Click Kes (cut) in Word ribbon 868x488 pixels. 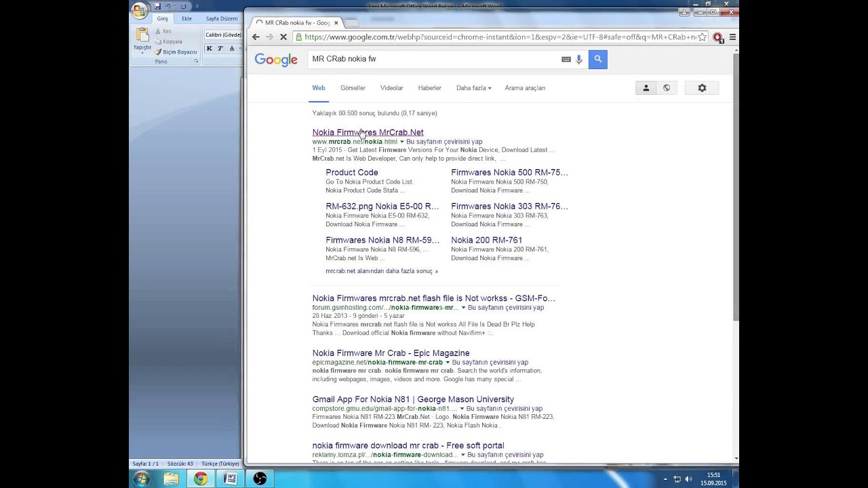tap(163, 31)
